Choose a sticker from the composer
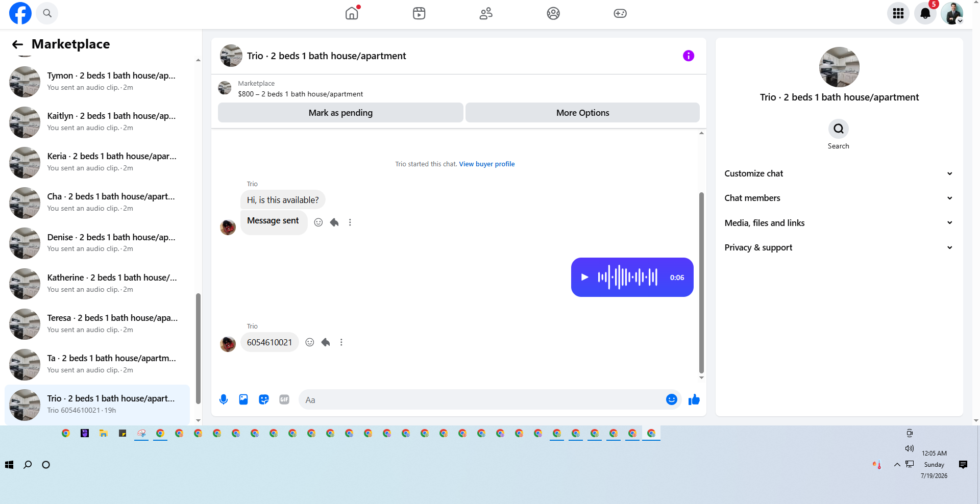Image resolution: width=980 pixels, height=504 pixels. click(x=264, y=399)
